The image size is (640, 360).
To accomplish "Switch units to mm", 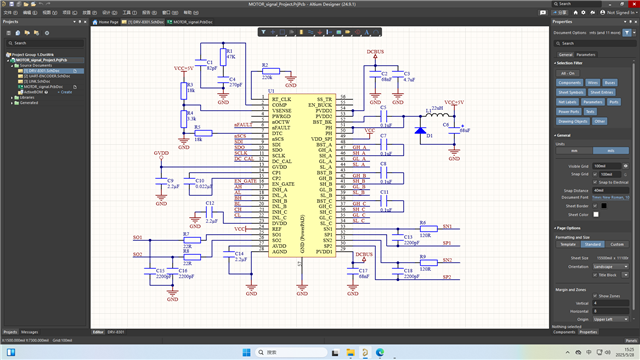I will (x=574, y=151).
